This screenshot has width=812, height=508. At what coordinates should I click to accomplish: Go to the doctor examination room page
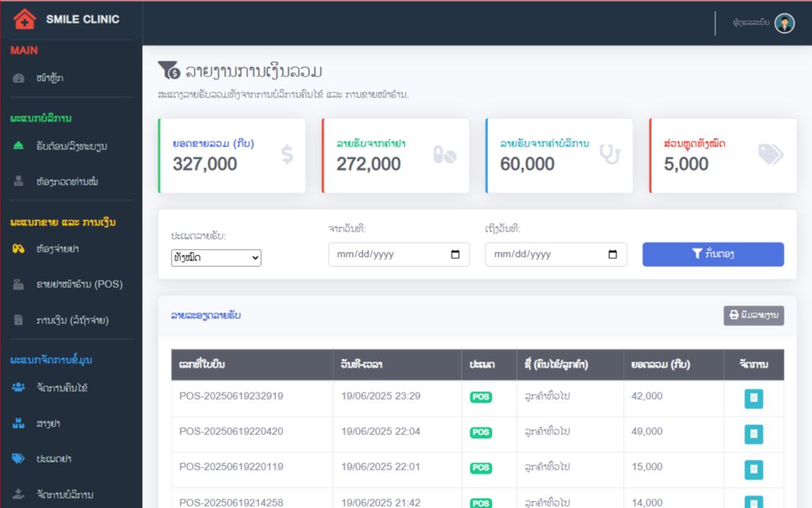click(66, 182)
